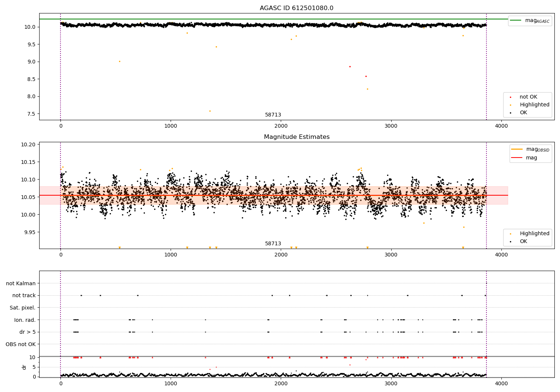This screenshot has width=560, height=392.
Task: Click the '5' y-tick in the bottom dr plot
Action: click(34, 367)
